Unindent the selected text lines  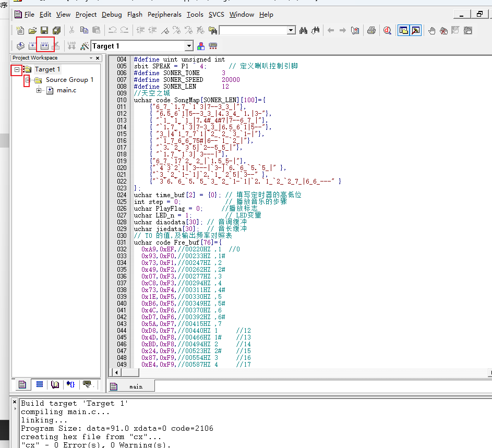click(152, 30)
